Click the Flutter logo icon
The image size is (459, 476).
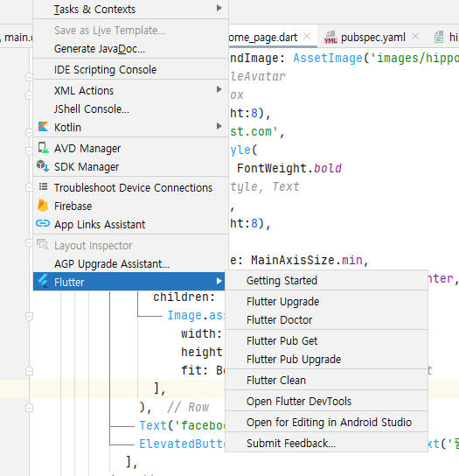point(43,282)
